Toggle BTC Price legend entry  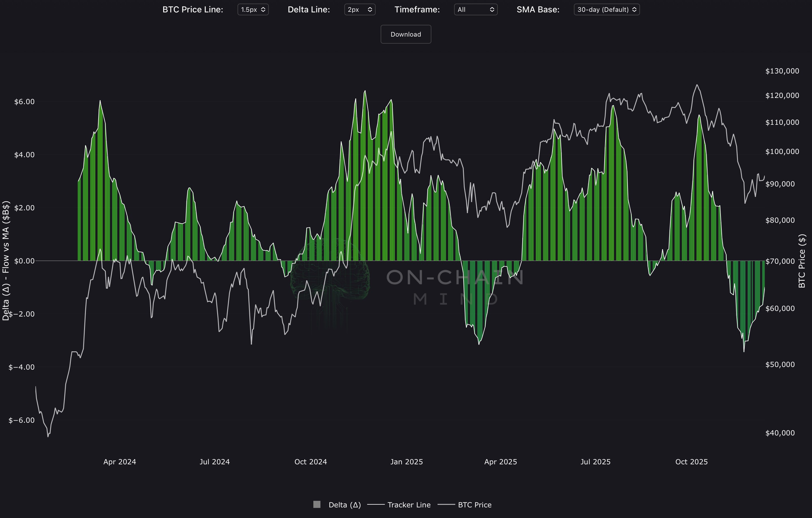(x=474, y=505)
